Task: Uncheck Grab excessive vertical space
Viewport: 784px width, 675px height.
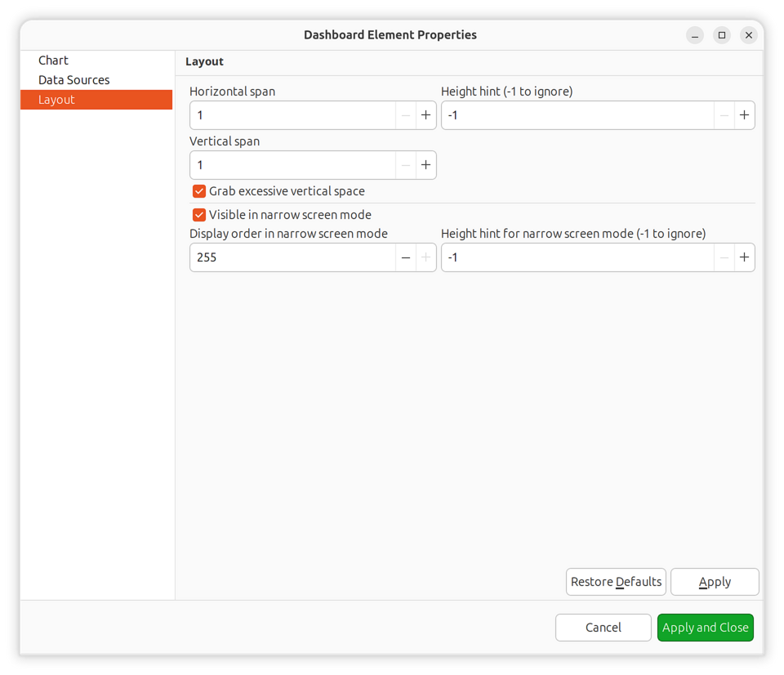Action: 199,191
